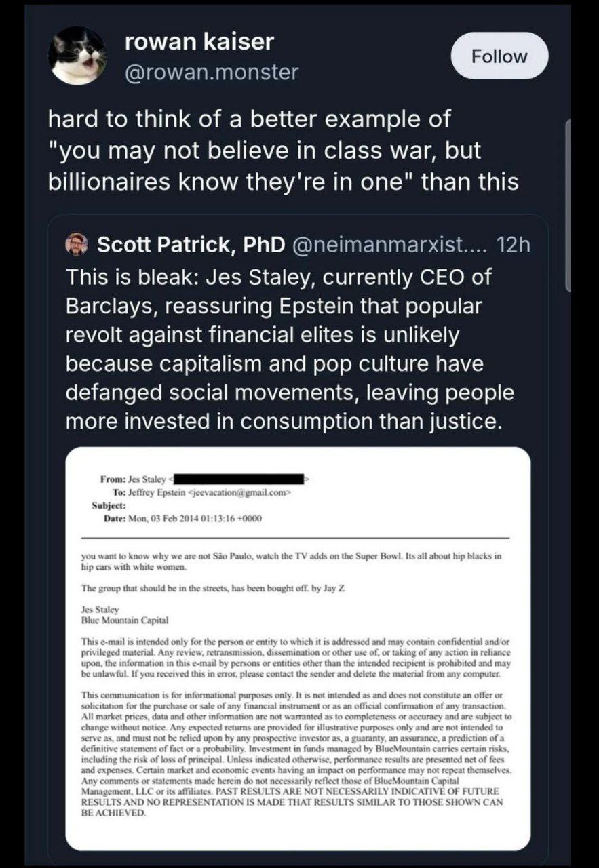
Task: Click the Subject field label in email
Action: click(109, 506)
